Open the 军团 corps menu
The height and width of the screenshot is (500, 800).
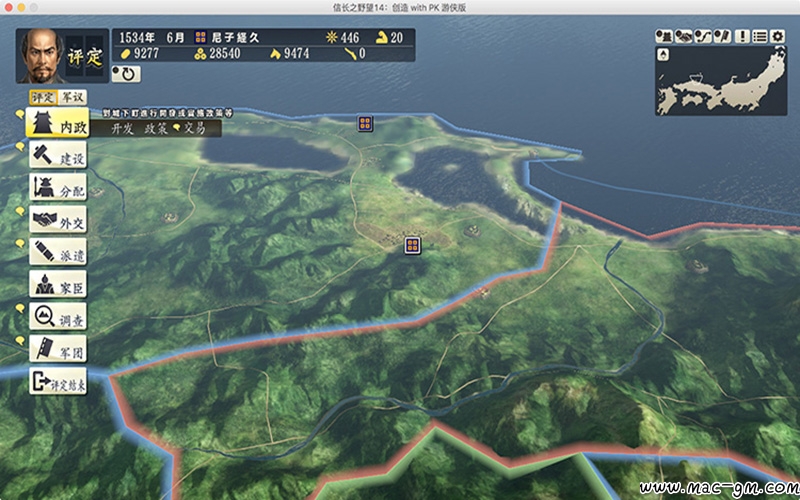(58, 348)
